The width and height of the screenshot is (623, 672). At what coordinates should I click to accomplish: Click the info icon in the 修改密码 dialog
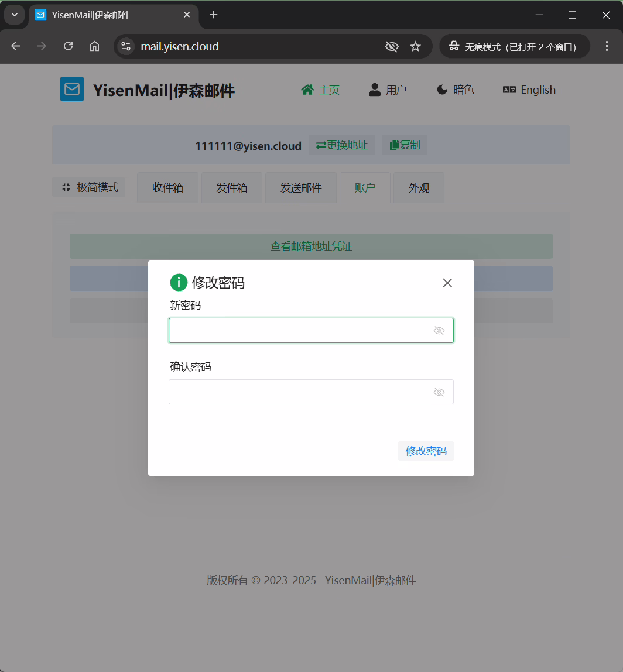click(179, 282)
